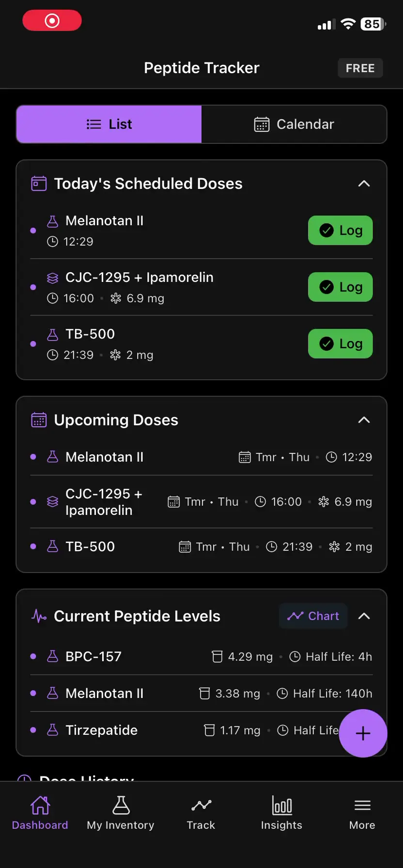Log the TB-500 dose
Screen dimensions: 403x868
340,344
